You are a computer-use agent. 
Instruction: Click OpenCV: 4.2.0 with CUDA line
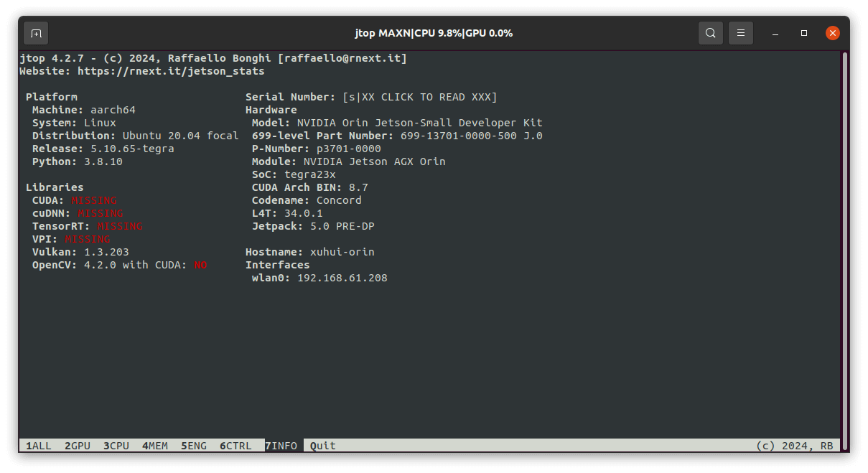[x=119, y=265]
